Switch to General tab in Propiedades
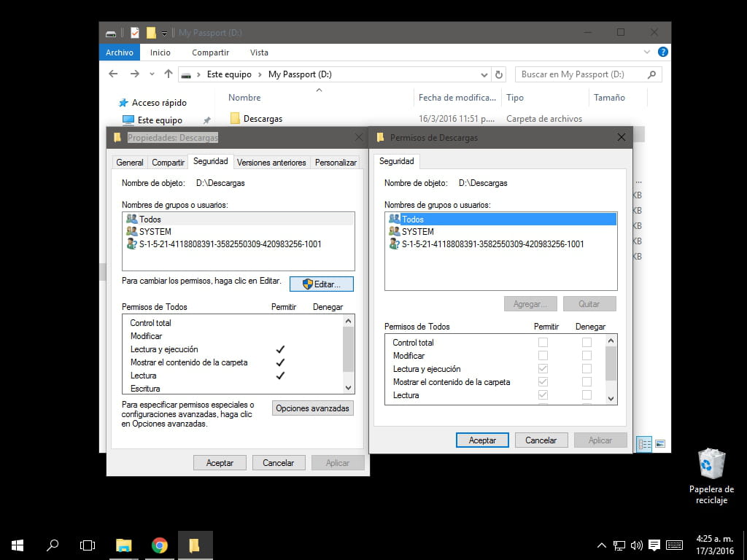 [130, 163]
